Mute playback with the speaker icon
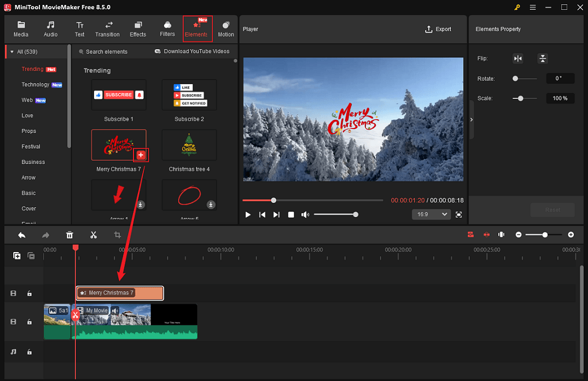The image size is (588, 381). point(305,215)
